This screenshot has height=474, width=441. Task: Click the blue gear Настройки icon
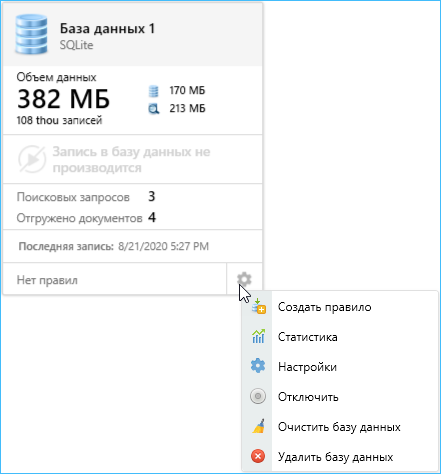(258, 366)
